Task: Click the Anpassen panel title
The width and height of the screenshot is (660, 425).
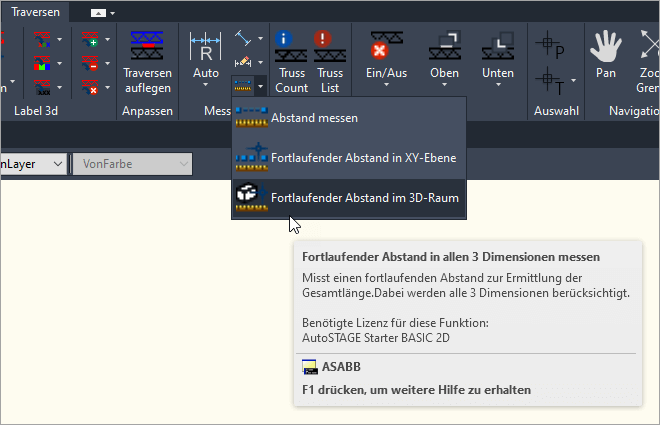Action: pos(147,111)
